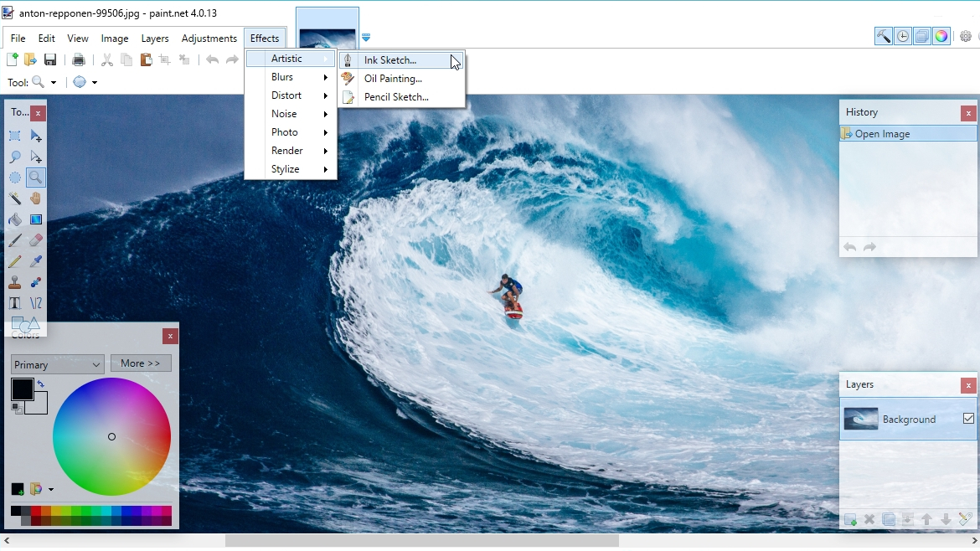Viewport: 980px width, 551px height.
Task: Select the Text tool
Action: 14,303
